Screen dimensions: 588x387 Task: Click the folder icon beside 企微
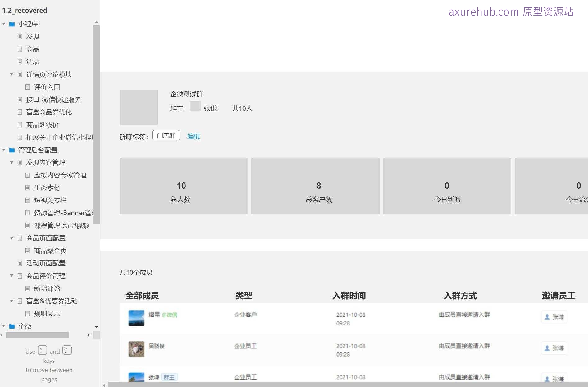coord(11,326)
